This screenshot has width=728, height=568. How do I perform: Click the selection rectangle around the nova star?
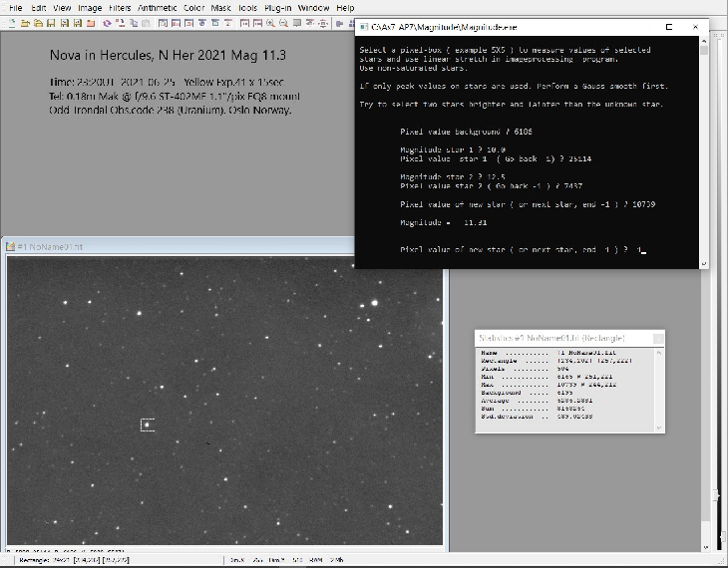click(x=148, y=426)
